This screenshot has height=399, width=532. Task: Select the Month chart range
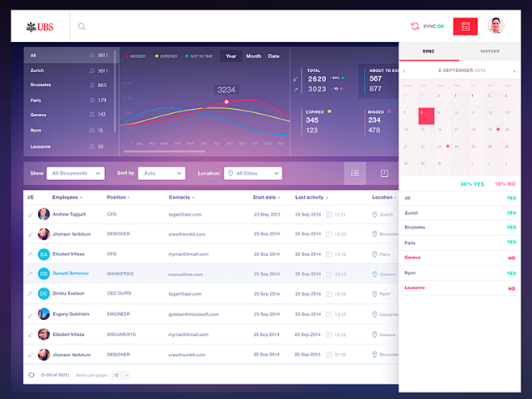pos(253,57)
